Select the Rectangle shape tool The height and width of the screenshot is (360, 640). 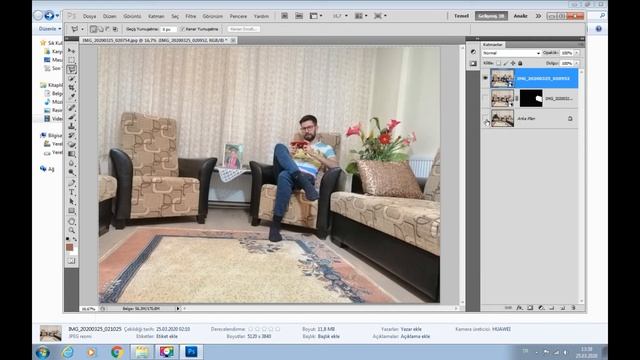(71, 211)
